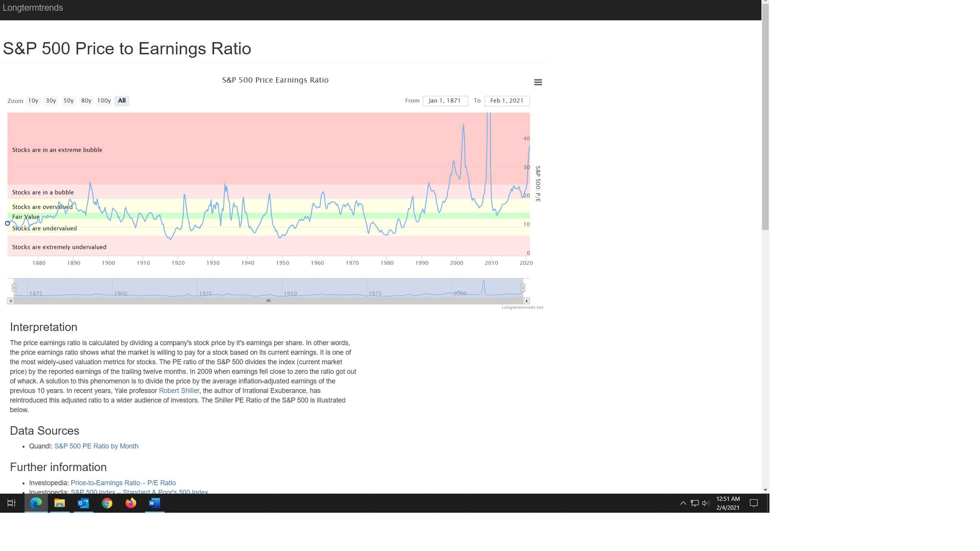Open the notification center icon
The height and width of the screenshot is (551, 980).
click(753, 503)
